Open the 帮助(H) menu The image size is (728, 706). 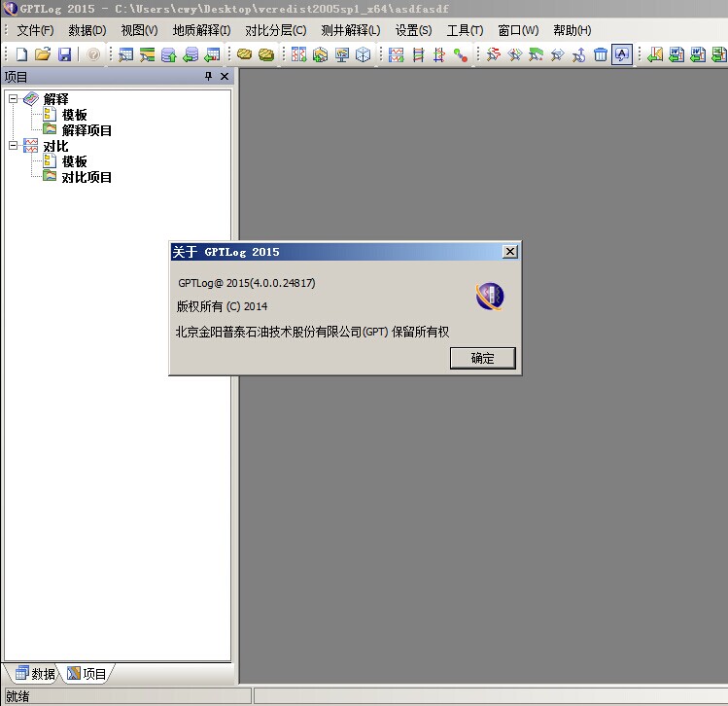pyautogui.click(x=572, y=30)
